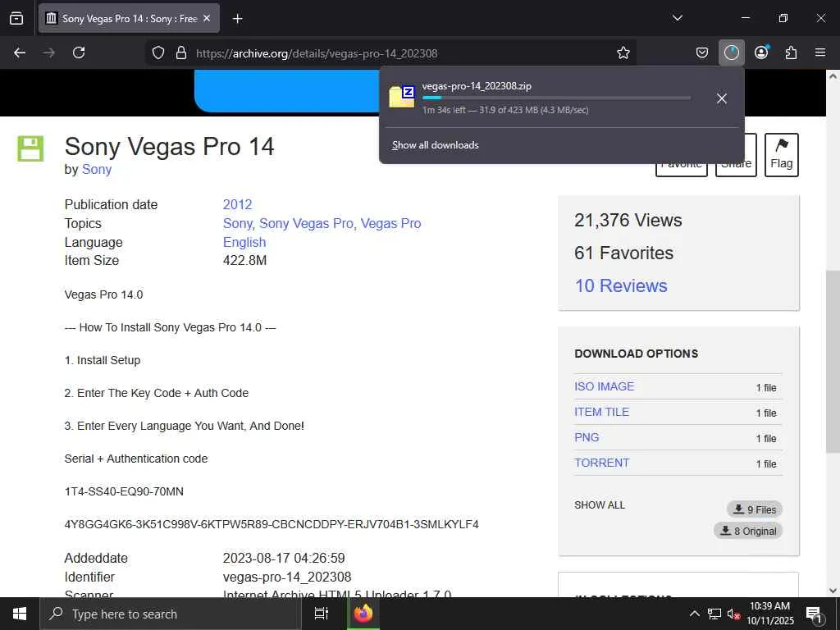Toggle the downloads panel button
840x630 pixels.
731,52
